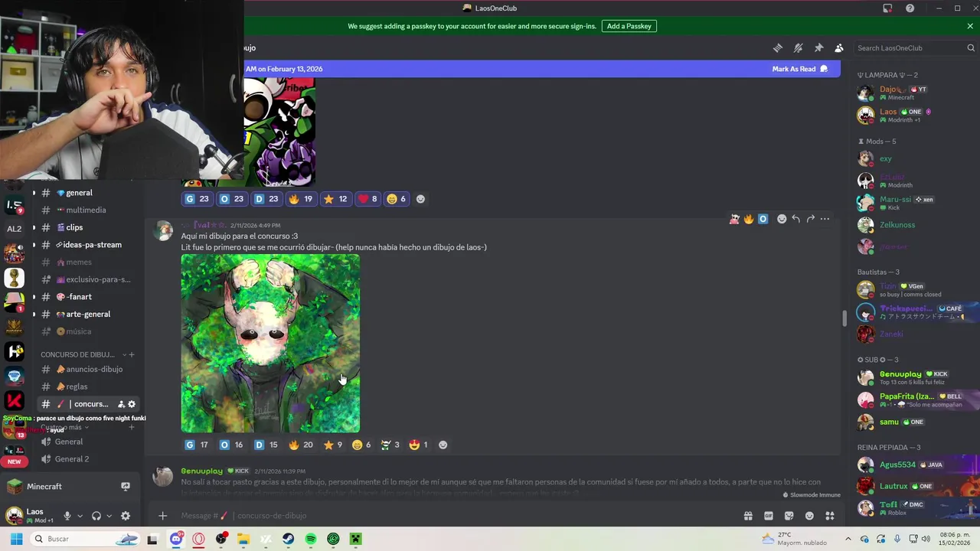
Task: Open the Windows Start menu
Action: tap(16, 539)
